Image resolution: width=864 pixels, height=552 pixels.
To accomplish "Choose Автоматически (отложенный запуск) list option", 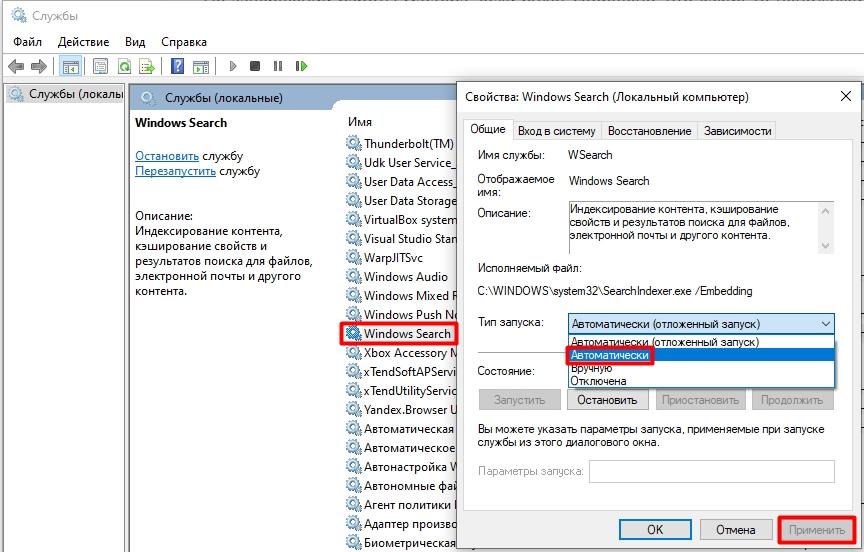I will pyautogui.click(x=701, y=342).
